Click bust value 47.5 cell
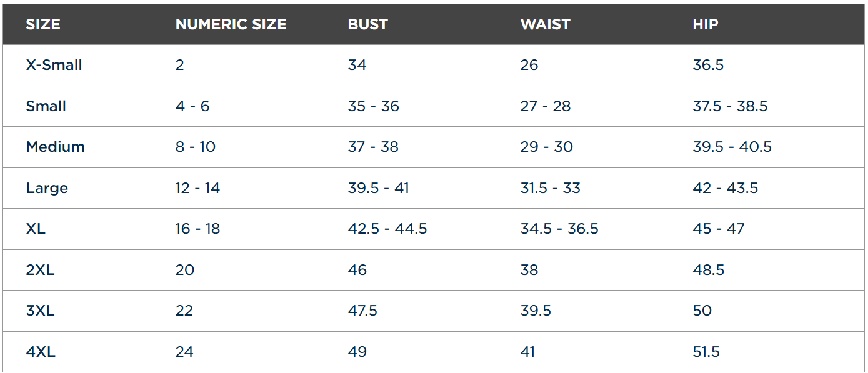Viewport: 868px width, 373px height. [x=362, y=311]
